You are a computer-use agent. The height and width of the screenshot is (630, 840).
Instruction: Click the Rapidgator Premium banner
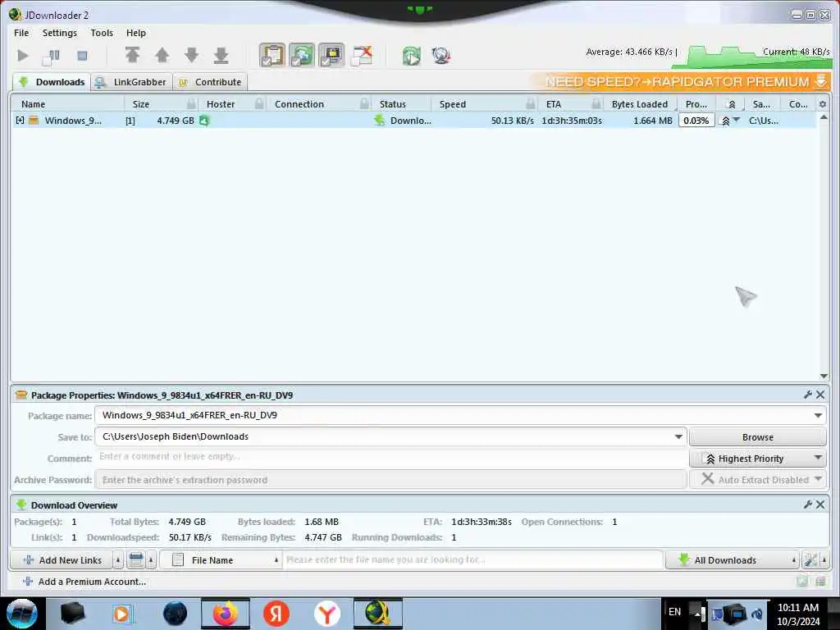click(x=680, y=81)
